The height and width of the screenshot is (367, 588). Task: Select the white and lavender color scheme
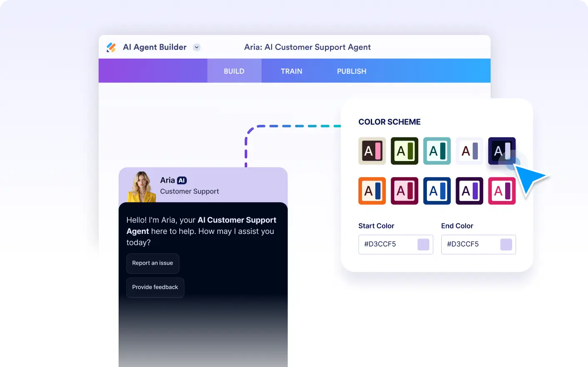click(469, 151)
